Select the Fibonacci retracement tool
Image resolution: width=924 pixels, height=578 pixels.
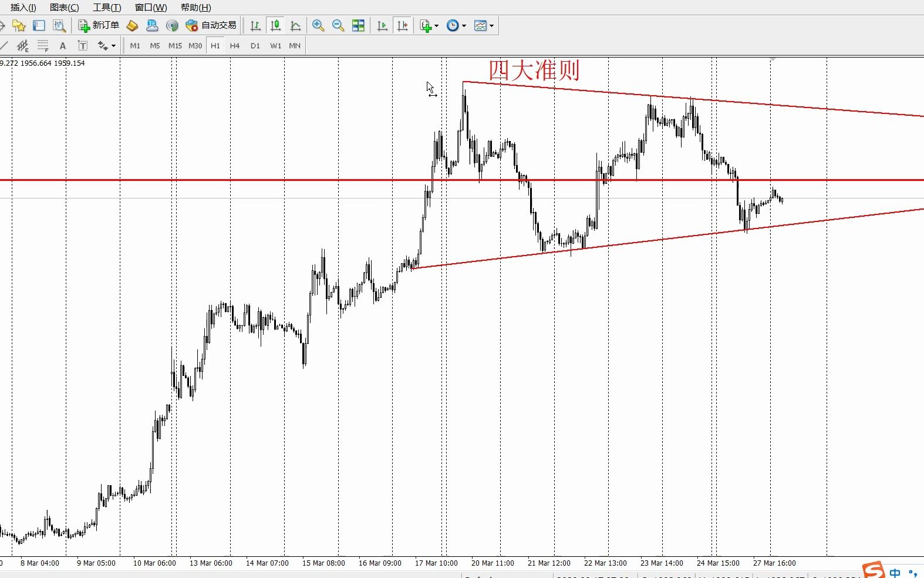[x=43, y=46]
